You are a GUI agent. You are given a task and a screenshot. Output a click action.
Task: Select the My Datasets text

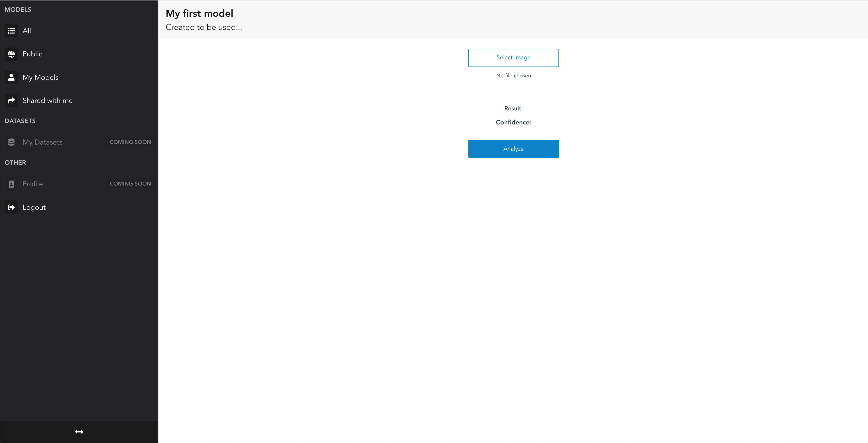pyautogui.click(x=43, y=142)
